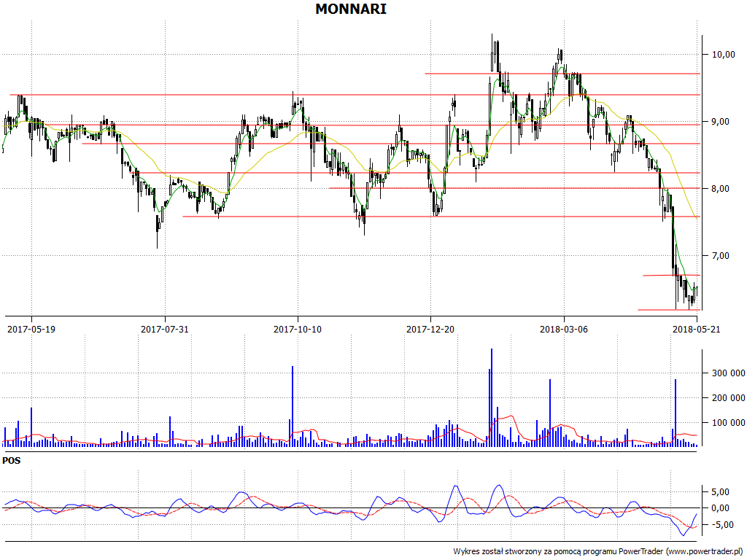Viewport: 747px width, 560px height.
Task: Click the 100 000 volume axis label
Action: pos(729,422)
